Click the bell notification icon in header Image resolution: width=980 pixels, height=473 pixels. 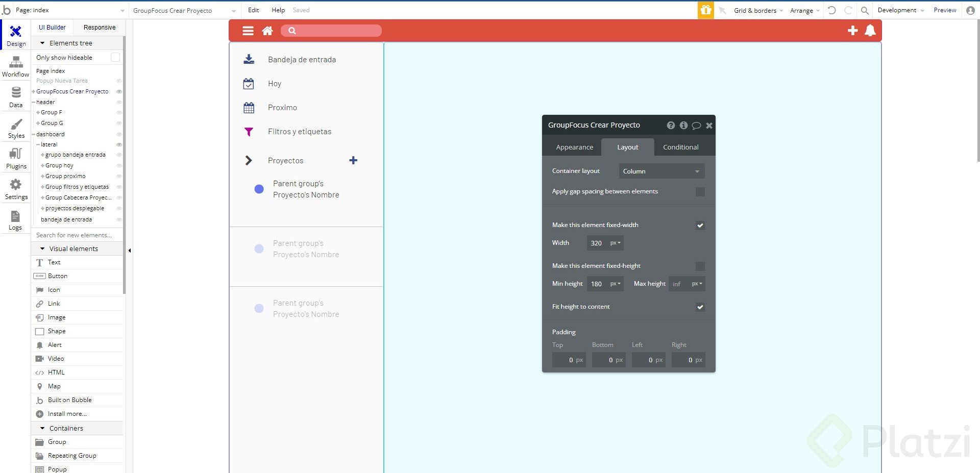[870, 31]
